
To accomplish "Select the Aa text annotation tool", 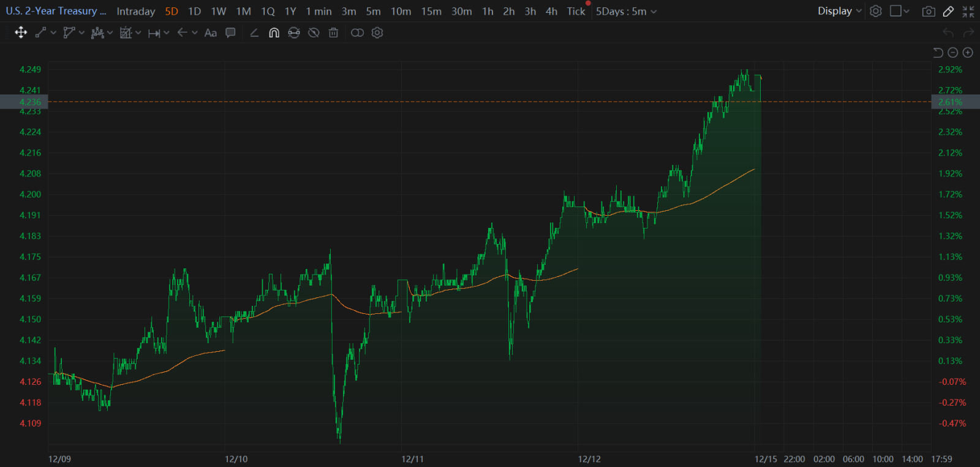I will pos(211,32).
